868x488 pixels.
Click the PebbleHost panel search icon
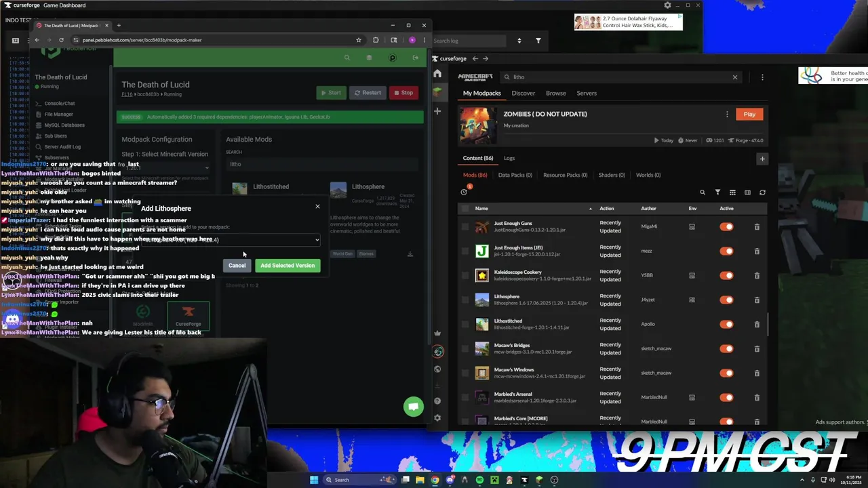(x=347, y=58)
